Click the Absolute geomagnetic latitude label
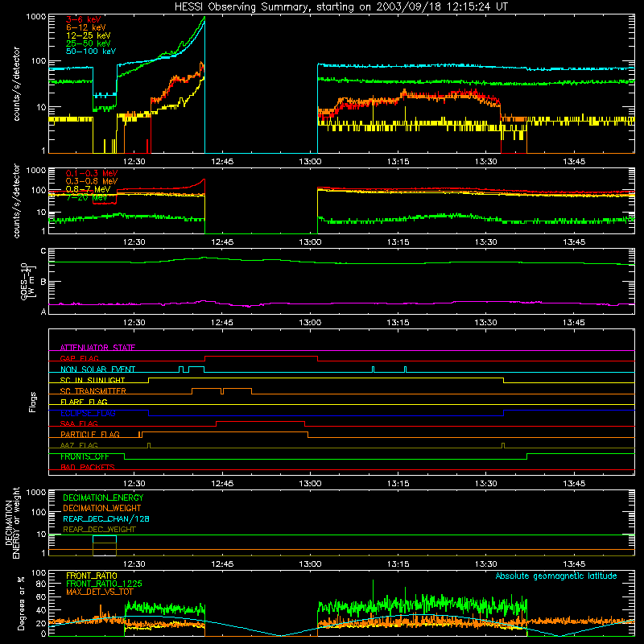Viewport: 644px width, 644px height. [556, 576]
